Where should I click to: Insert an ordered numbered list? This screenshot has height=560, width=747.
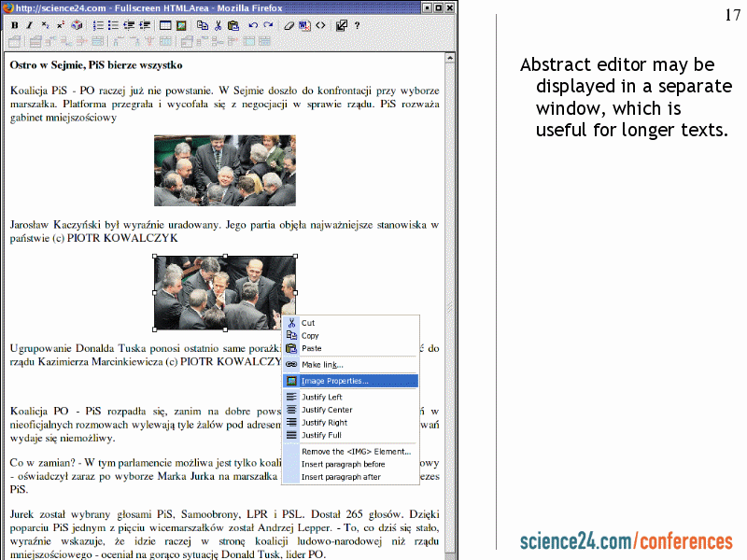pos(98,25)
